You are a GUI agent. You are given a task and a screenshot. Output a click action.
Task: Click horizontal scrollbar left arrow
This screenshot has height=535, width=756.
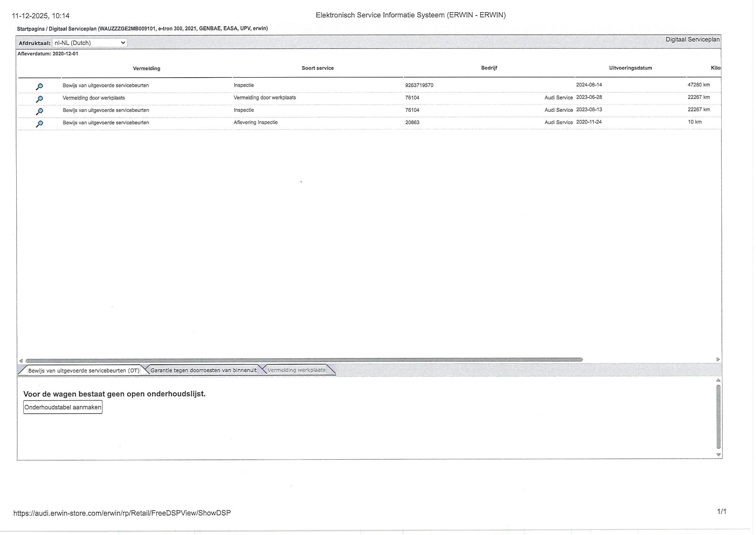pos(21,361)
